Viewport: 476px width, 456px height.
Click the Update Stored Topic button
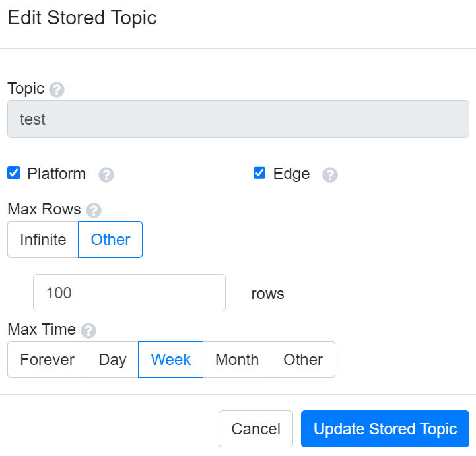[385, 429]
